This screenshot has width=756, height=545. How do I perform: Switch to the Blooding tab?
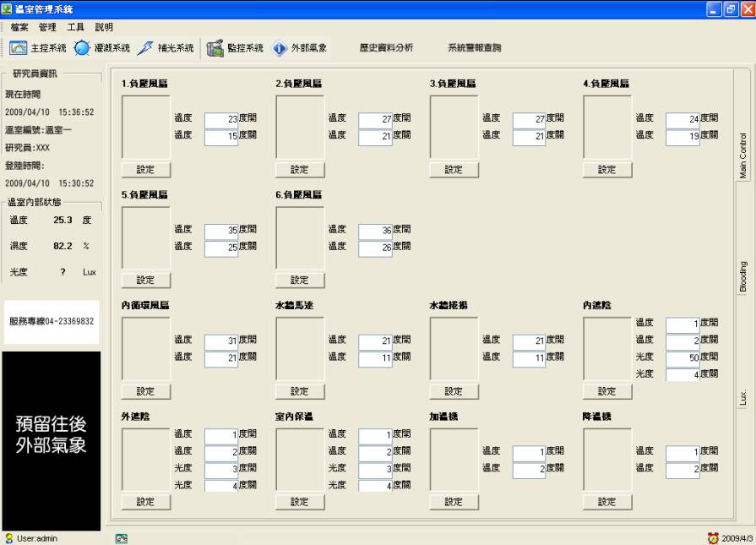tap(742, 277)
